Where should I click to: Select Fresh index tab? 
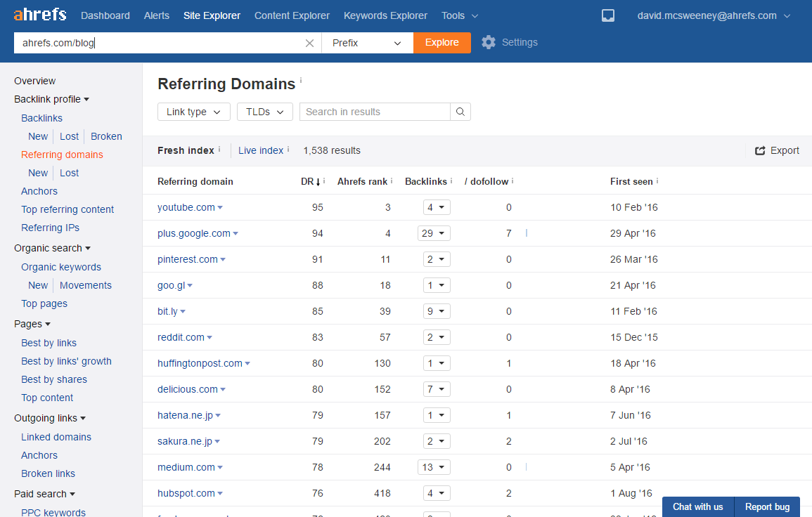pos(186,150)
